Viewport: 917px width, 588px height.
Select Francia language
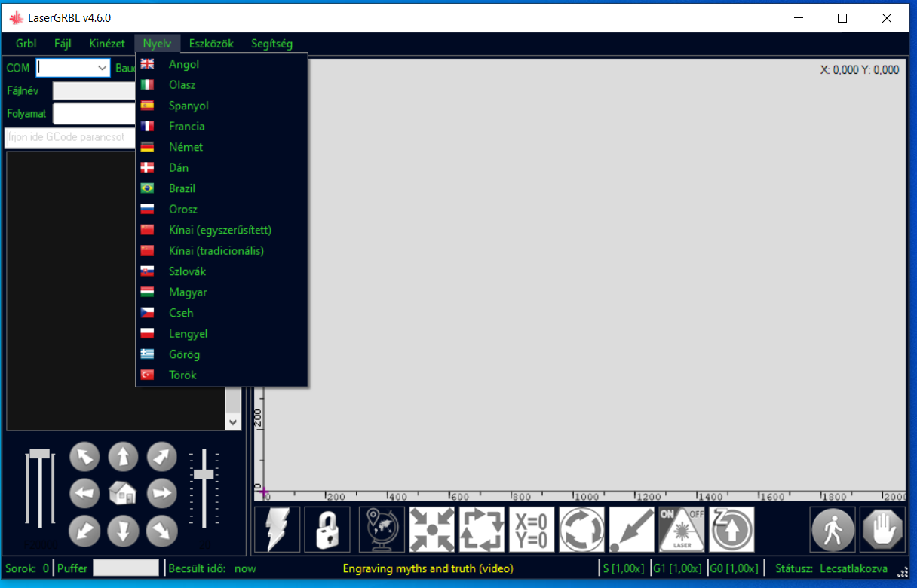(222, 127)
